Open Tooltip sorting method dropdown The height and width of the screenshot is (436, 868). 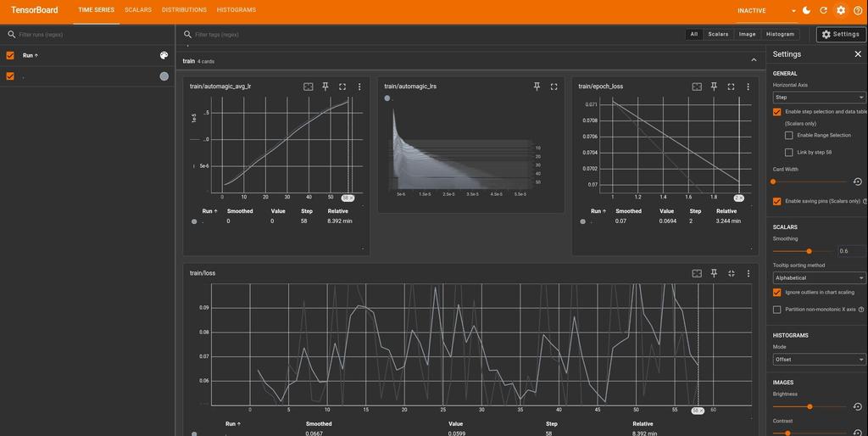[819, 277]
